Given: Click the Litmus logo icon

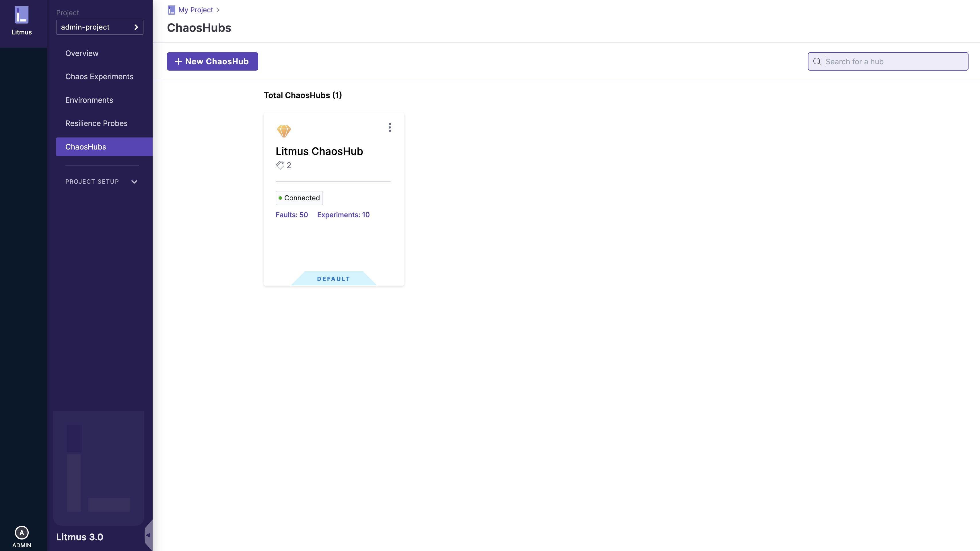Looking at the screenshot, I should [22, 15].
